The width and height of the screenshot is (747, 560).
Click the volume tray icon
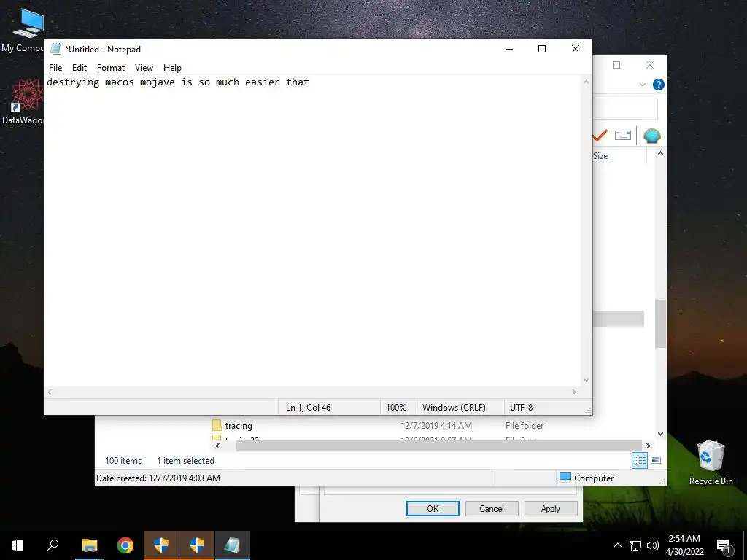point(653,545)
